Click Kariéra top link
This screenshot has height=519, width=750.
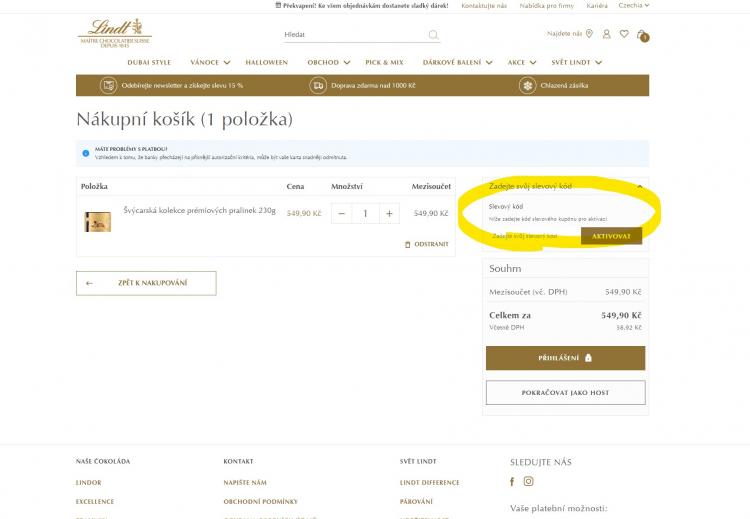(x=596, y=6)
